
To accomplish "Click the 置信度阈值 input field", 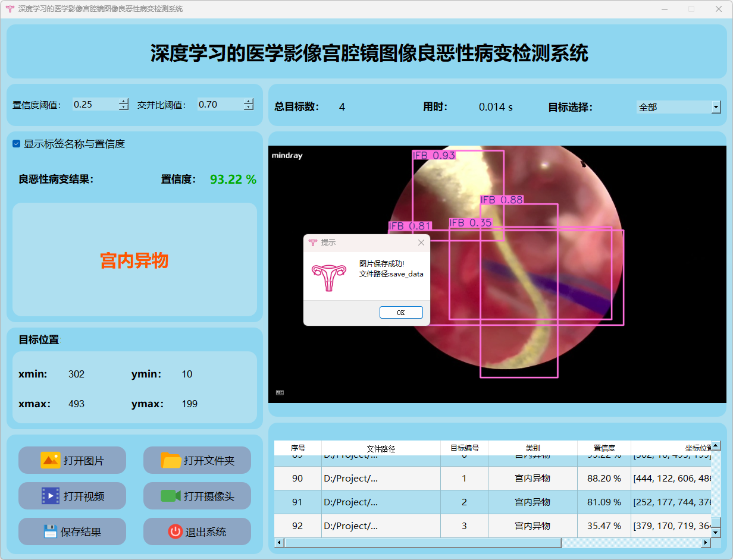I will pos(94,105).
